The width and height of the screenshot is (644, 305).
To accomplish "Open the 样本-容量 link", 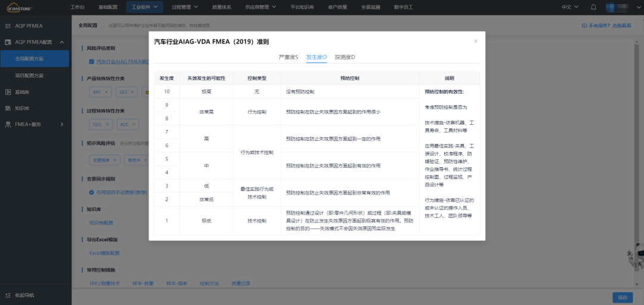I will tap(143, 283).
